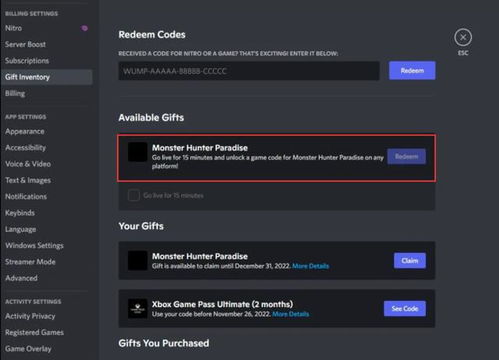The image size is (499, 360).
Task: Focus the redeem code input field
Action: 249,71
